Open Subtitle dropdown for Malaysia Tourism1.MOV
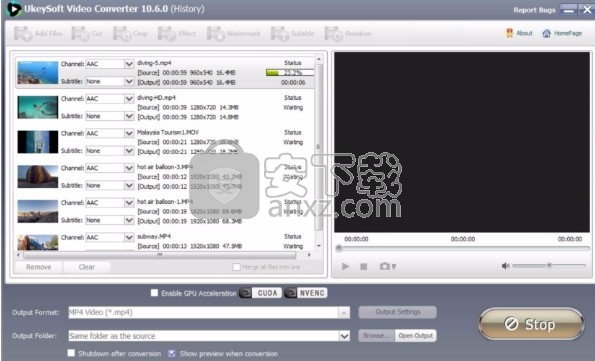The image size is (595, 361). pyautogui.click(x=129, y=151)
